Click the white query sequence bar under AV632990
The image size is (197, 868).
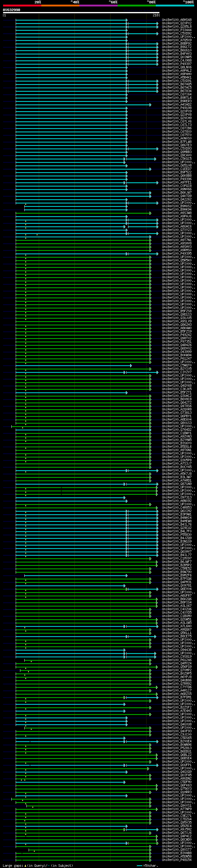pos(81,13)
